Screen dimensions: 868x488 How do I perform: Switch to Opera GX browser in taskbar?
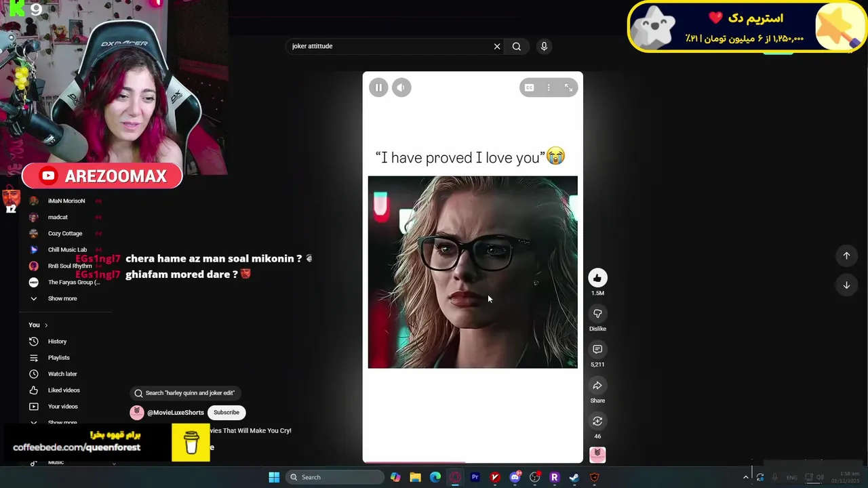pyautogui.click(x=455, y=477)
